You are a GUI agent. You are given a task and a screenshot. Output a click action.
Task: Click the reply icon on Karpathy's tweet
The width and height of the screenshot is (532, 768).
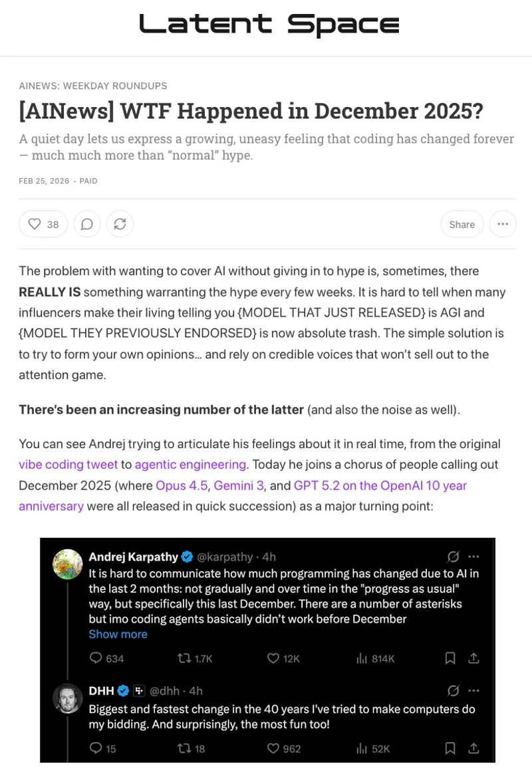point(96,658)
